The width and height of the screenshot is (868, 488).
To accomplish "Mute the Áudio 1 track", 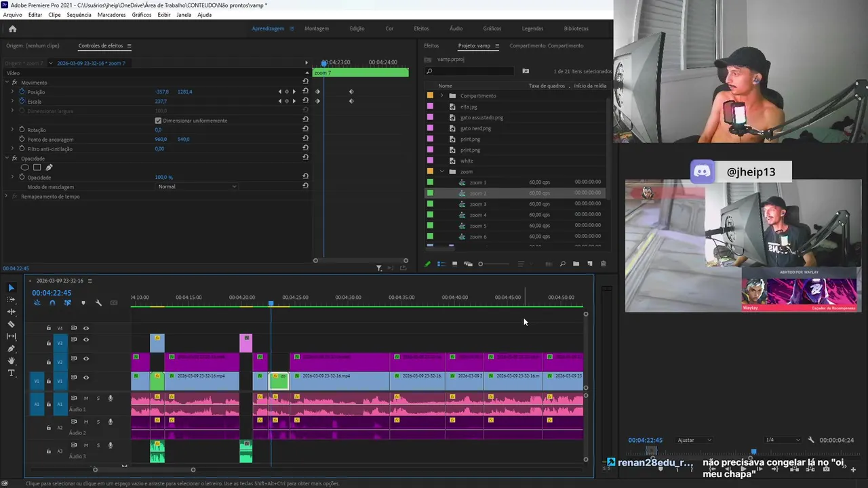I will (85, 398).
